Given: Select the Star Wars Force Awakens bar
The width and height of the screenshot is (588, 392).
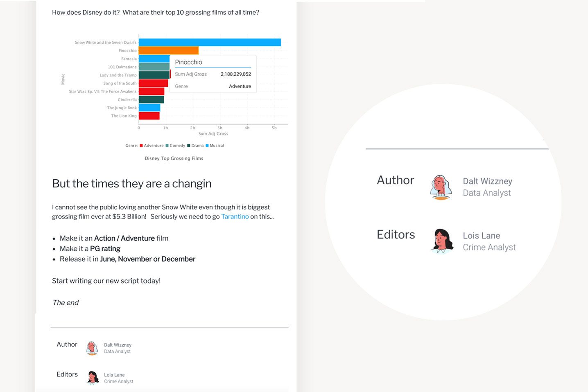Looking at the screenshot, I should (152, 91).
